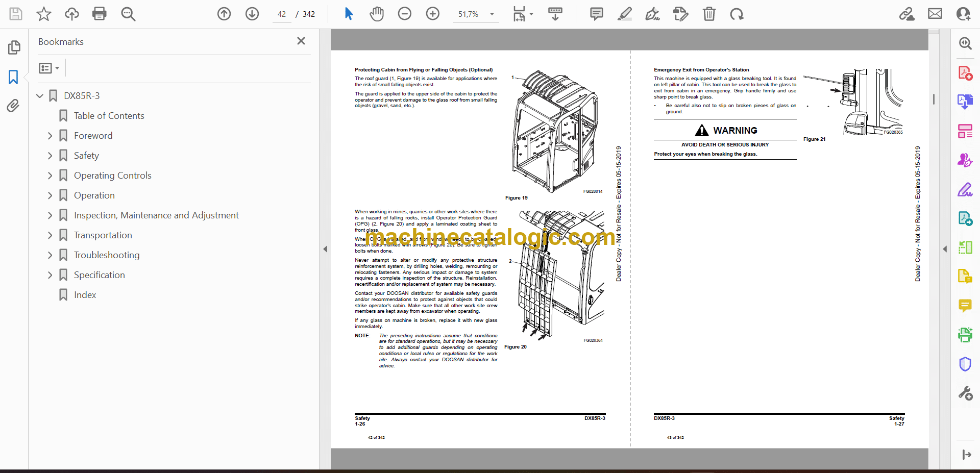Open Table of Contents bookmark
The image size is (980, 473).
pos(109,116)
